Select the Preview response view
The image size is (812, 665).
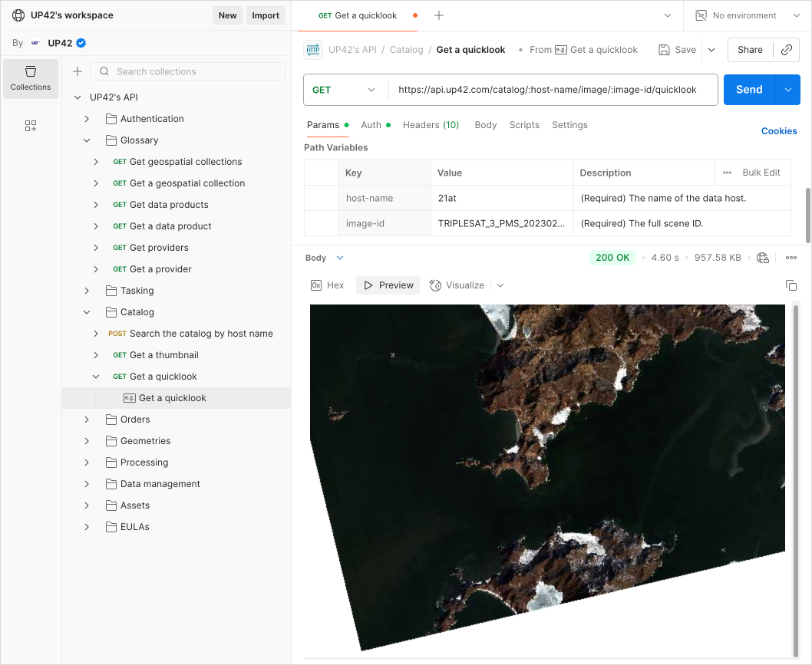click(x=388, y=285)
